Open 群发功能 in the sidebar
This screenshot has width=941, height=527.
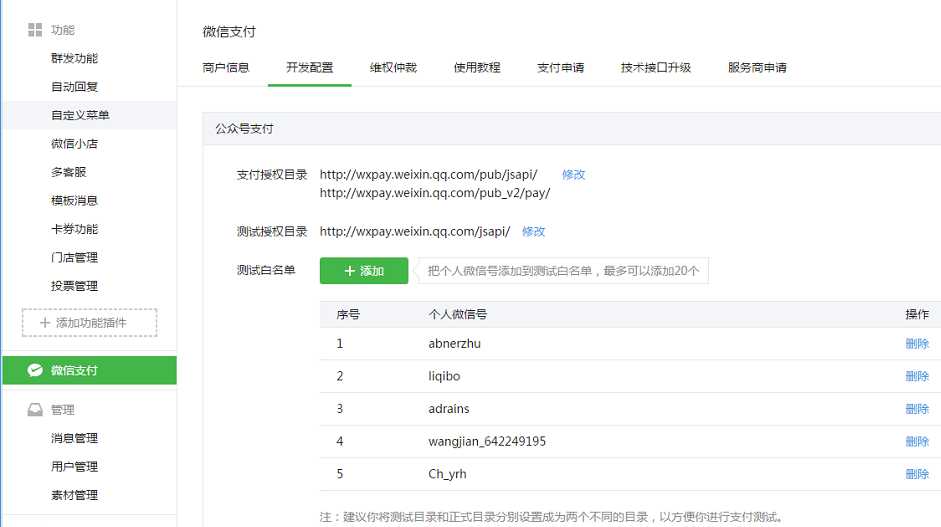click(x=74, y=58)
